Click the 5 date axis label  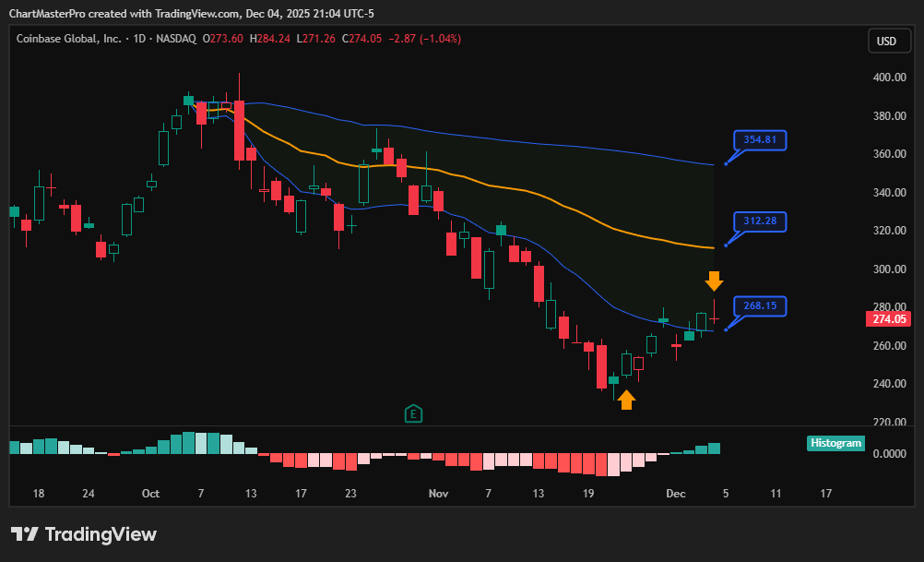coord(726,494)
